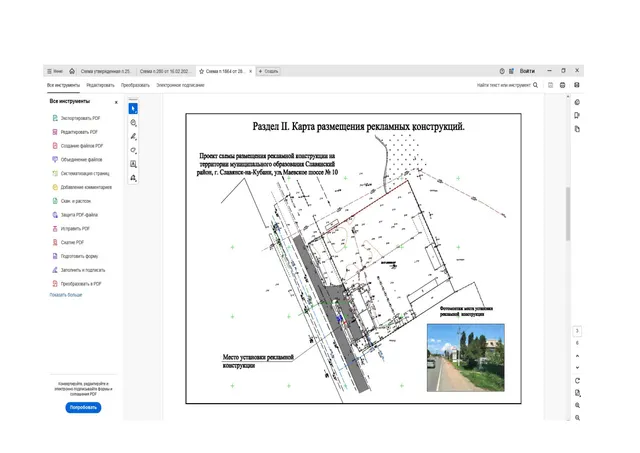This screenshot has height=453, width=640.
Task: Select the text box tool in quick toolbar
Action: coord(133,164)
